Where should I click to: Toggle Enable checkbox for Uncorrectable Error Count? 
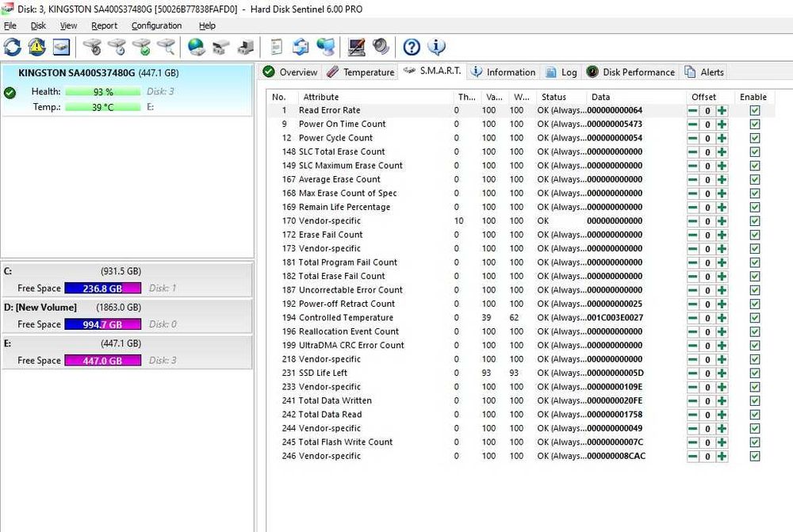tap(755, 290)
